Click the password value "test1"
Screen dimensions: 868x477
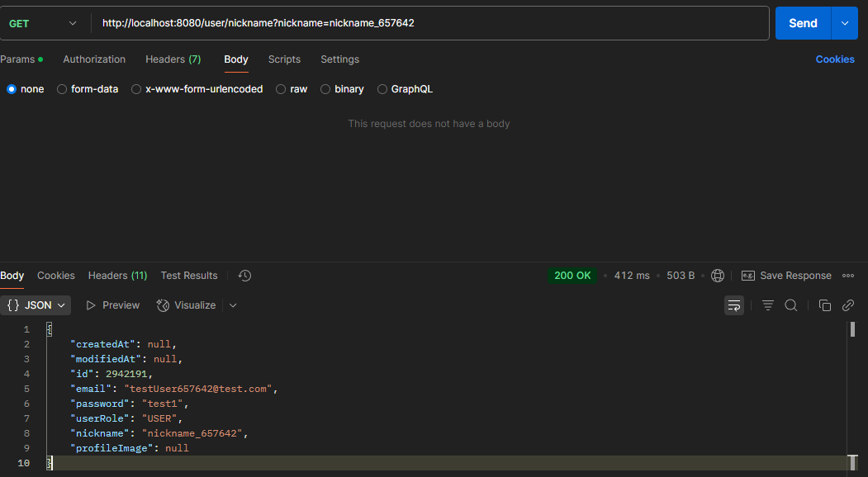click(x=163, y=404)
